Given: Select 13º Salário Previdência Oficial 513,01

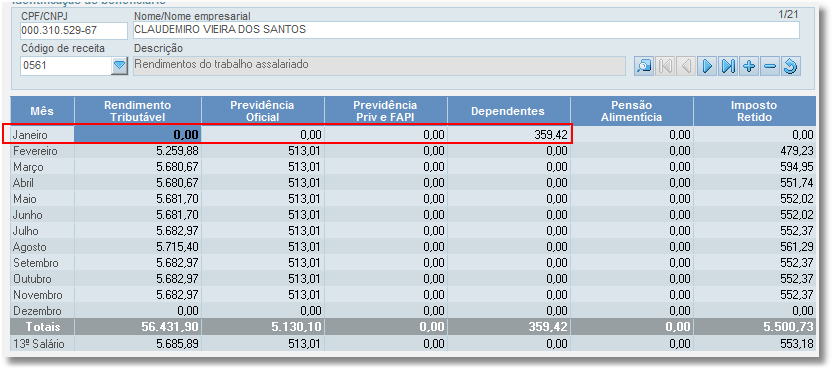Looking at the screenshot, I should click(x=263, y=343).
